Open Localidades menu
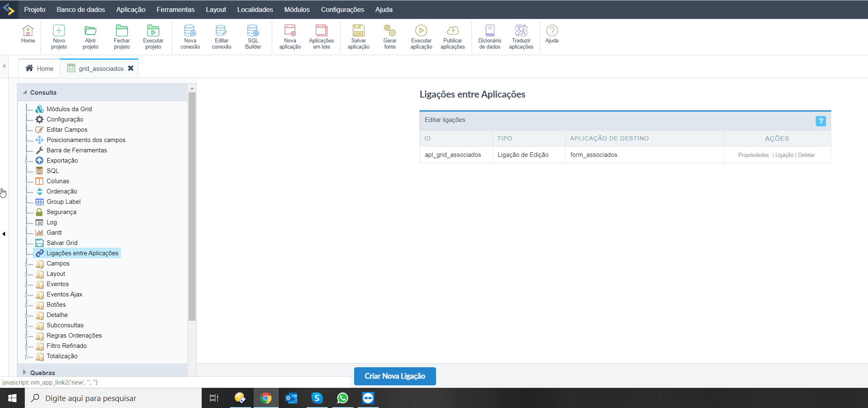 coord(255,9)
